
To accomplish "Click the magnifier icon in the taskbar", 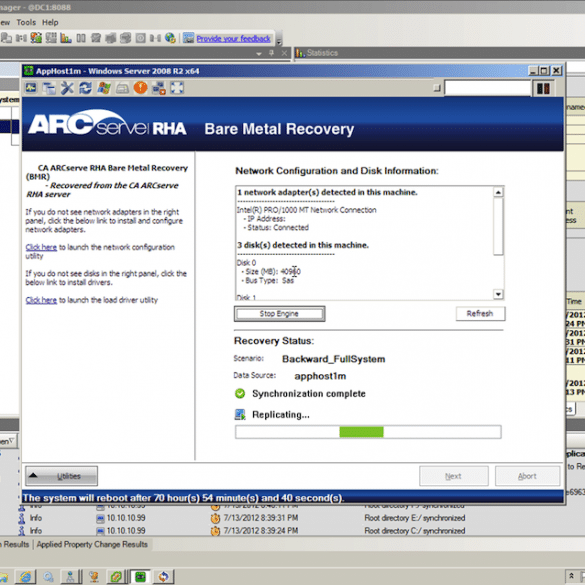I will [49, 577].
